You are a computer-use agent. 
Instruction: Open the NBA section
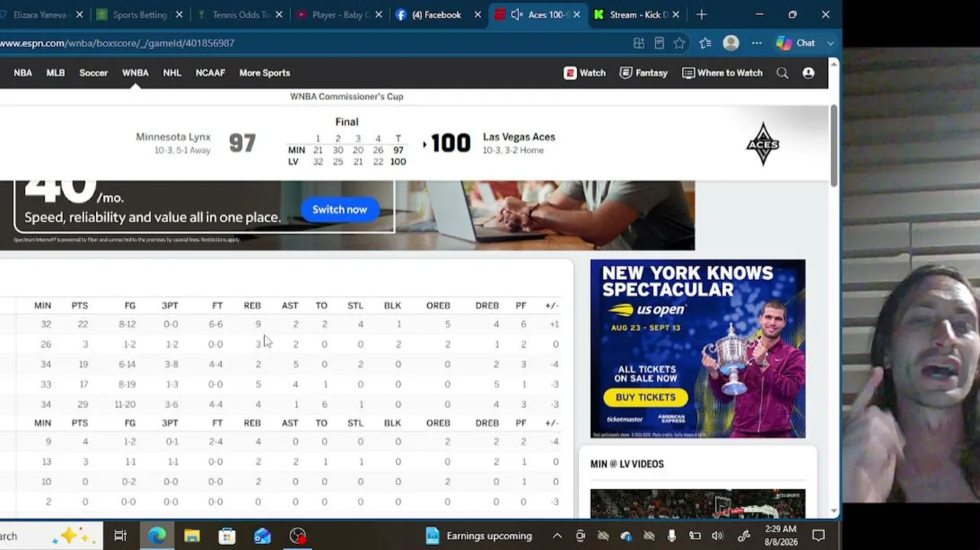[x=23, y=73]
